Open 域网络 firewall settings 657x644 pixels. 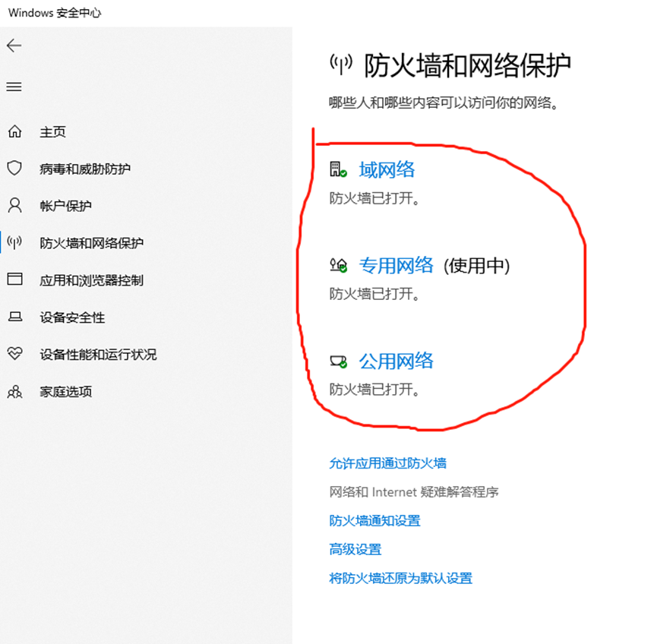387,169
